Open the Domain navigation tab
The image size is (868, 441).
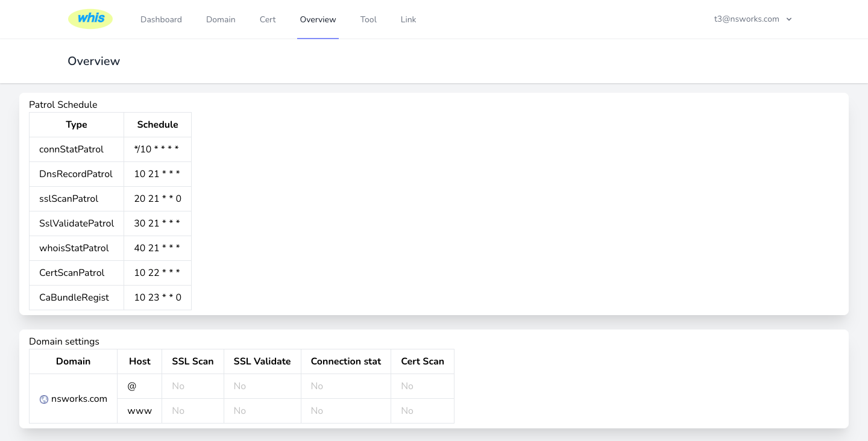(221, 19)
